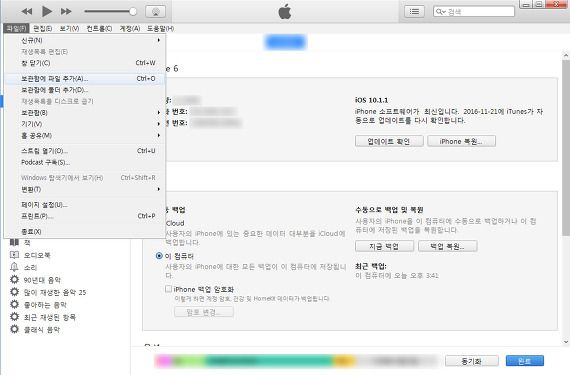Image resolution: width=570 pixels, height=375 pixels.
Task: Choose 프린트(P)... menu entry
Action: [85, 216]
